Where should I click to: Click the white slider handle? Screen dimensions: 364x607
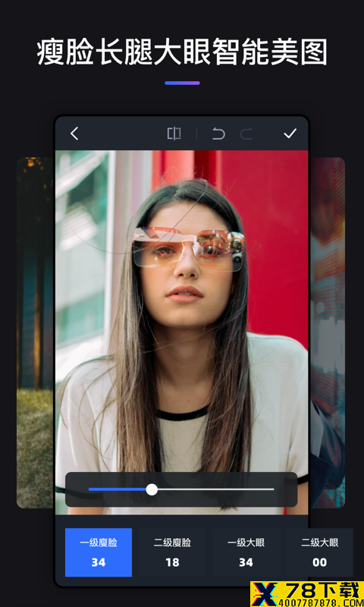[x=152, y=489]
